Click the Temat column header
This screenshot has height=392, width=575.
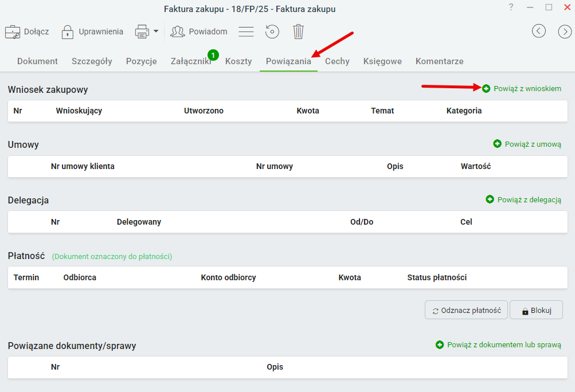[x=382, y=111]
